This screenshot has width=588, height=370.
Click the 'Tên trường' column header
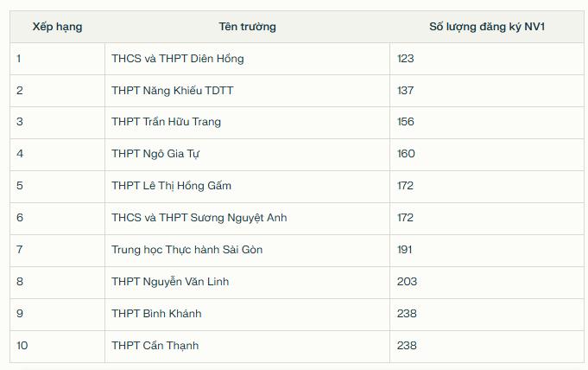point(248,27)
